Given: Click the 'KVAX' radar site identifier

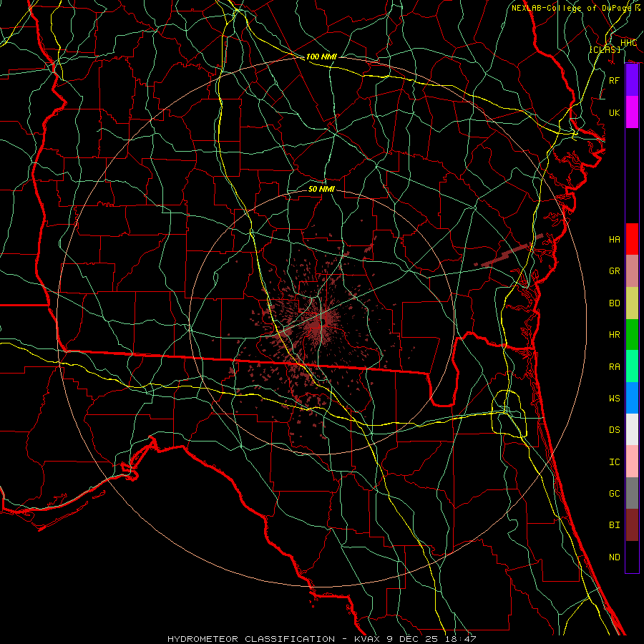Looking at the screenshot, I should click(369, 639).
